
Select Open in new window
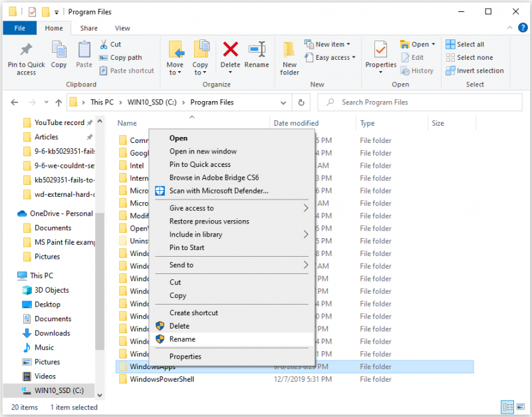coord(232,152)
